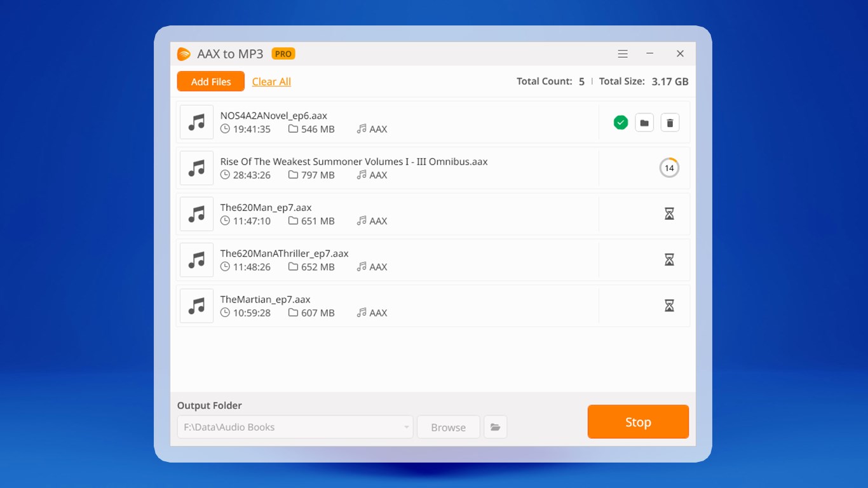The height and width of the screenshot is (488, 868).
Task: Click the Total Size 3.17 GB value
Action: [670, 81]
